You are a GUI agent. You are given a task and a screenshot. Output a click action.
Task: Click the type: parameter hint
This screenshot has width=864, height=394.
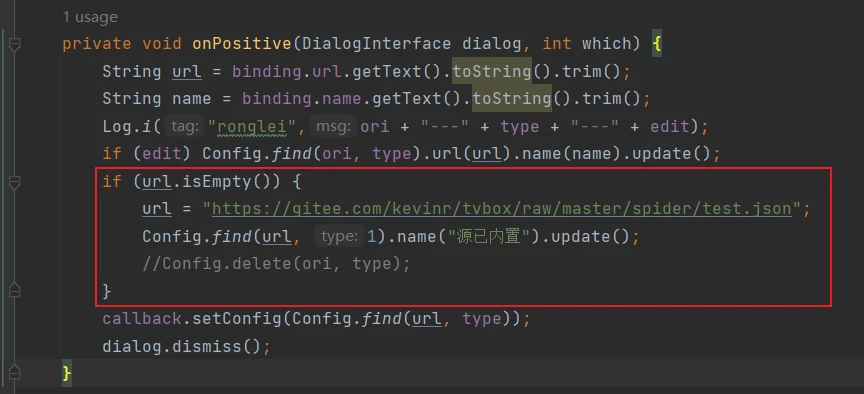(338, 237)
